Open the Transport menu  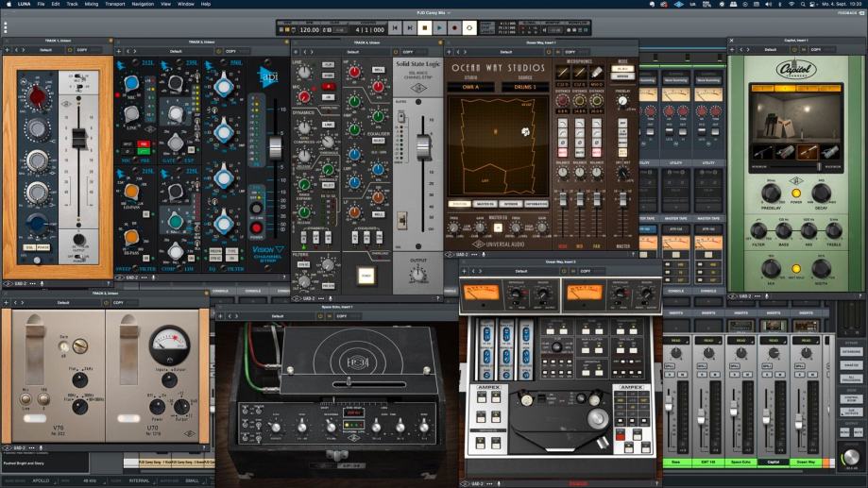point(115,4)
